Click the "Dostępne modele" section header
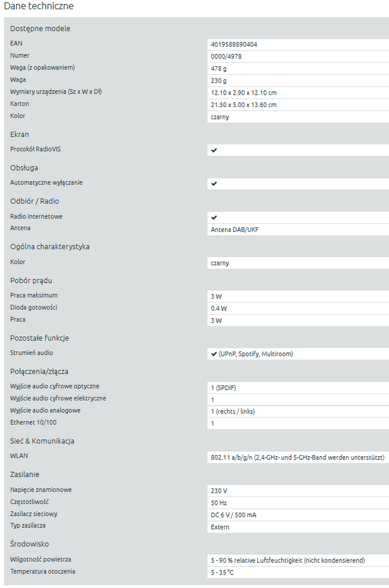389x588 pixels. pos(40,29)
